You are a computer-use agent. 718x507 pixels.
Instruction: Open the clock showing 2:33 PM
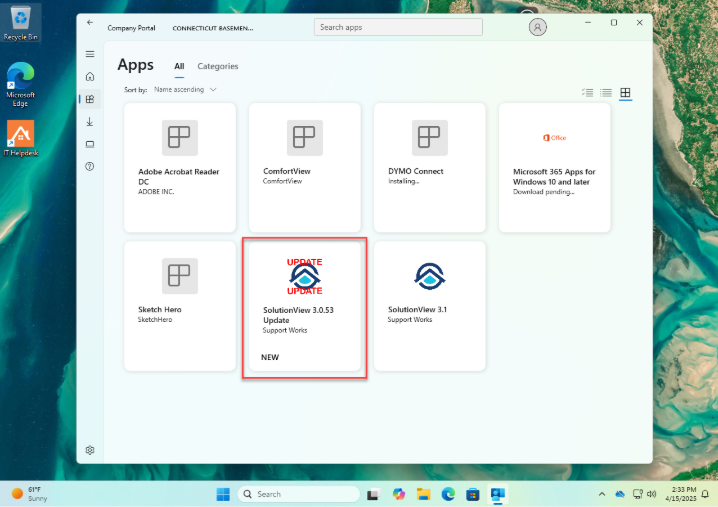pos(683,494)
